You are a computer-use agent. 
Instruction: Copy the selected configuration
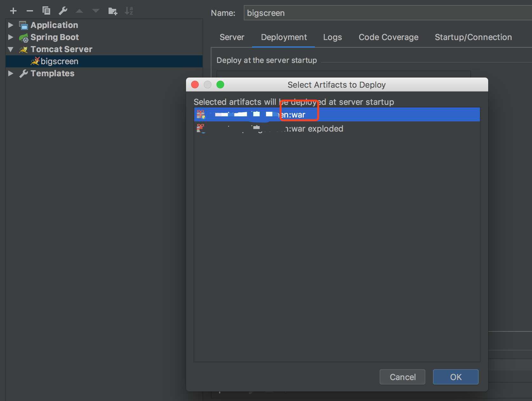tap(46, 11)
